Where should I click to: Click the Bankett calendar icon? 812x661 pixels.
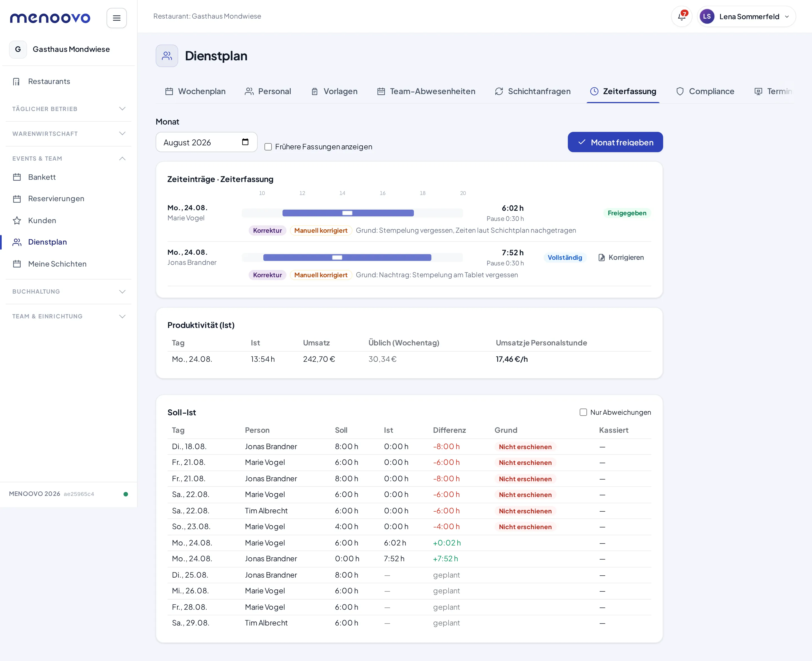tap(17, 177)
